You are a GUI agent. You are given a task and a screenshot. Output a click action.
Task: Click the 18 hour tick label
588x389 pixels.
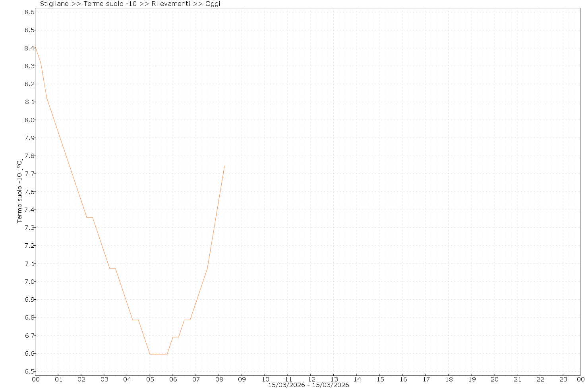[x=449, y=379]
